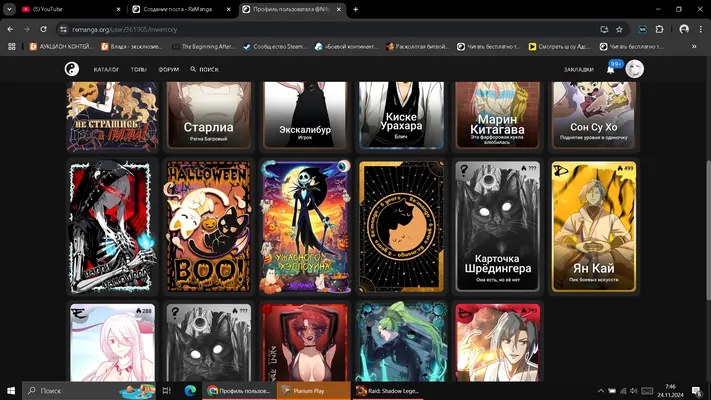Click the search magnifier ПОИСК
The width and height of the screenshot is (711, 400).
pos(205,69)
